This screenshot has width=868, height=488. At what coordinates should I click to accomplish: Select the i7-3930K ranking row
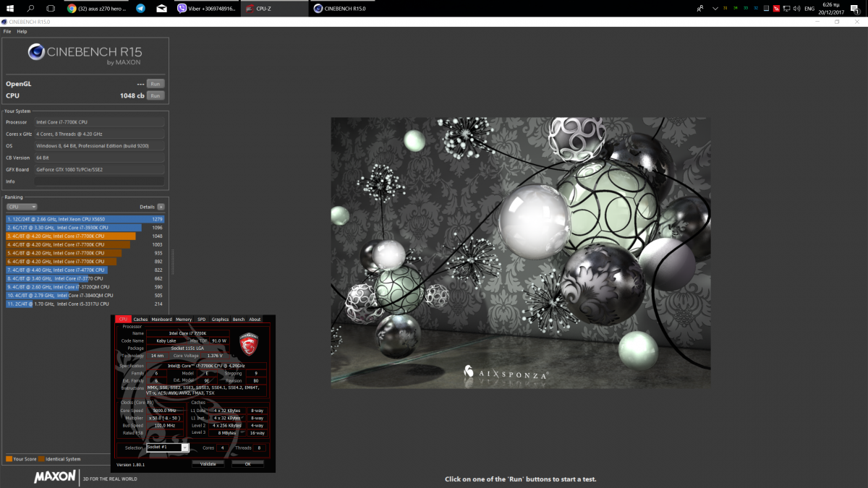click(x=85, y=227)
